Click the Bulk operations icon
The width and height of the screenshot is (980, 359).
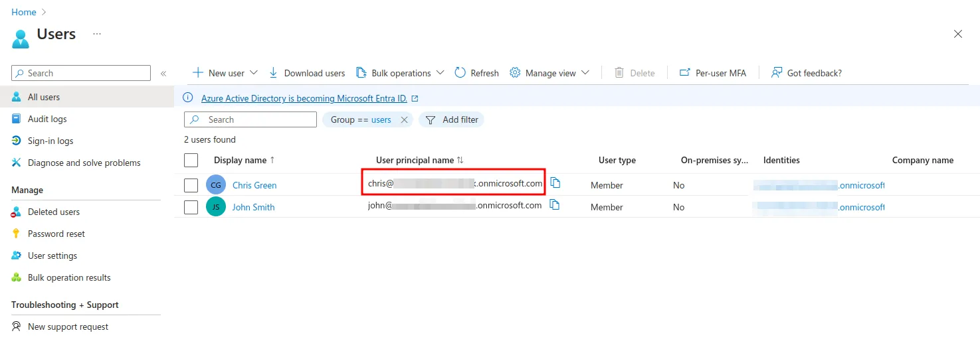click(x=361, y=72)
